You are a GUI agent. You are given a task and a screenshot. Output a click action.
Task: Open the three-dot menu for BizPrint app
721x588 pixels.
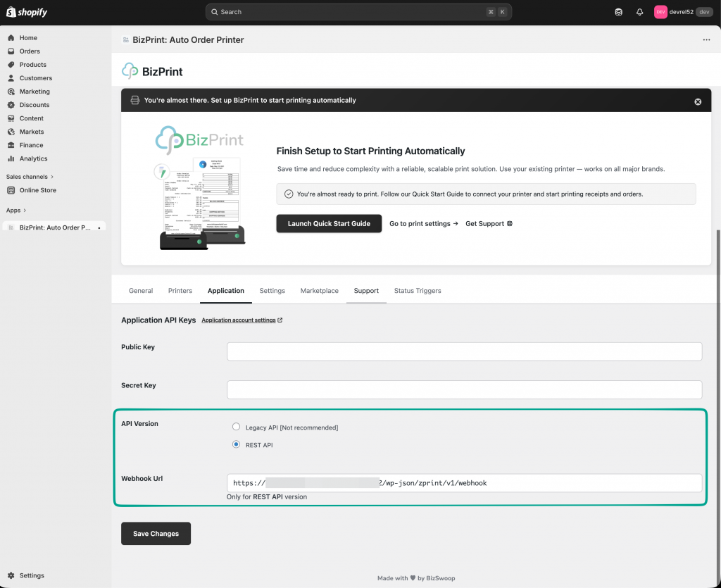click(x=706, y=40)
